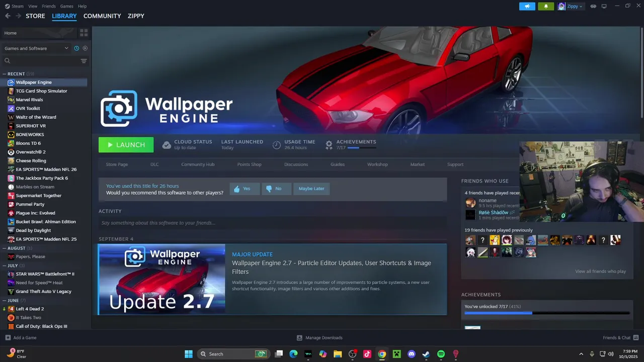644x362 pixels.
Task: Click the library search magnifier icon
Action: (7, 61)
